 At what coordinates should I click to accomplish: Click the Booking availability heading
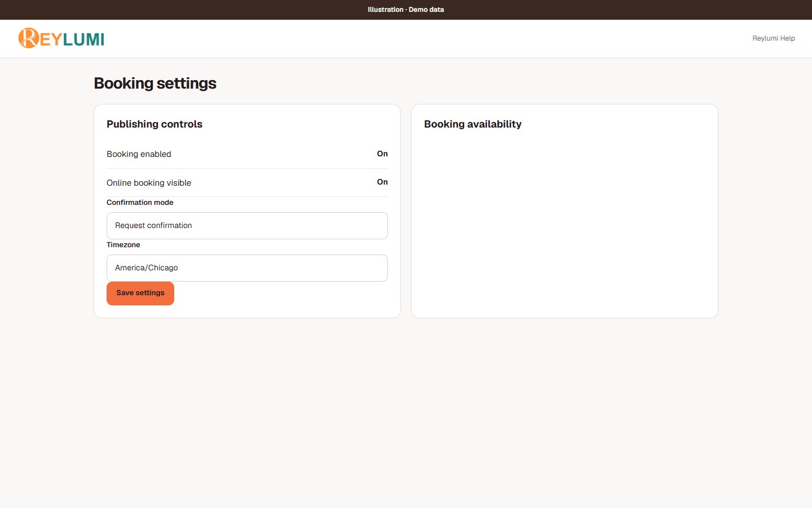pyautogui.click(x=473, y=124)
